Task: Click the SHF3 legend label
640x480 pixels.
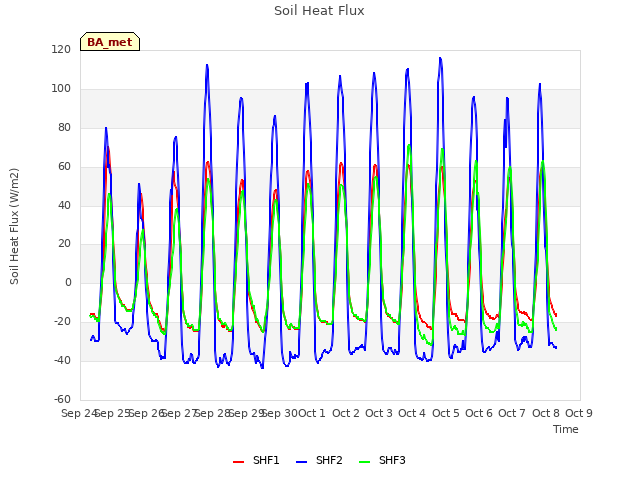Action: 392,460
